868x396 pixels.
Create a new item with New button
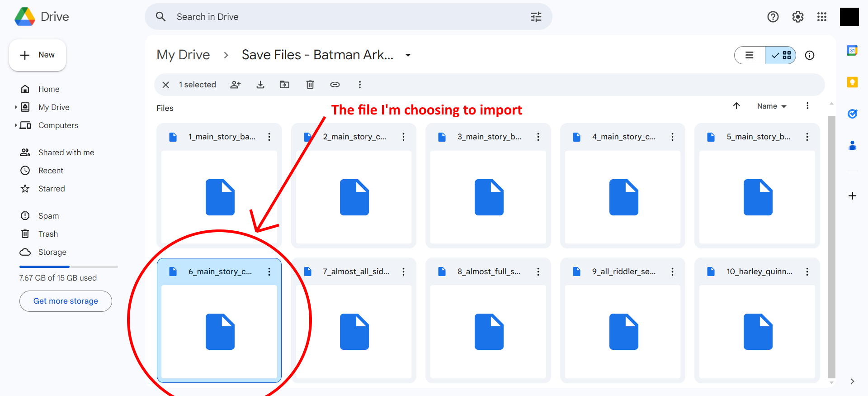tap(38, 55)
